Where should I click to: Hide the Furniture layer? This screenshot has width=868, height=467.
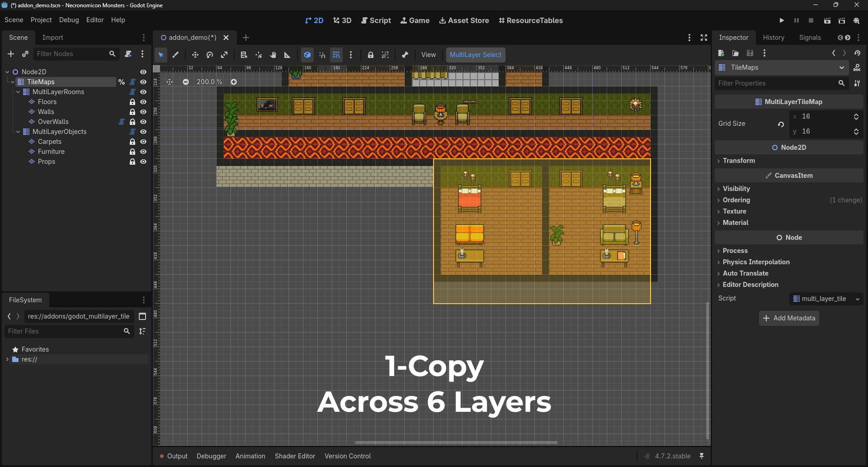(x=143, y=152)
